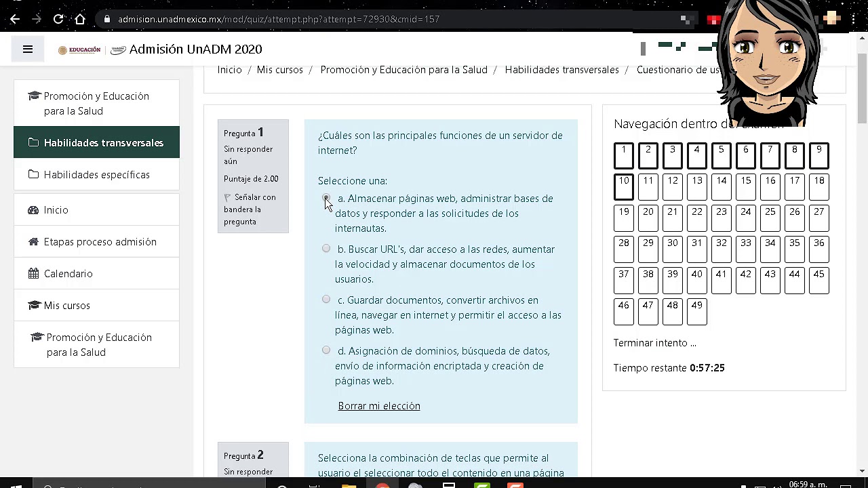Image resolution: width=868 pixels, height=488 pixels.
Task: Jump to question 1 in navigation
Action: pyautogui.click(x=624, y=156)
